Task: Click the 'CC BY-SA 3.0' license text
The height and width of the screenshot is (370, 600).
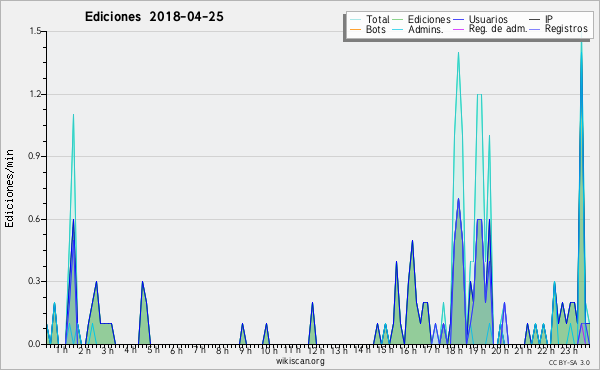Action: coord(569,362)
